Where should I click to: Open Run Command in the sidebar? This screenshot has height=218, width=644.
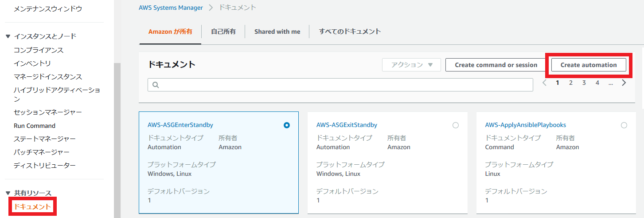tap(35, 126)
